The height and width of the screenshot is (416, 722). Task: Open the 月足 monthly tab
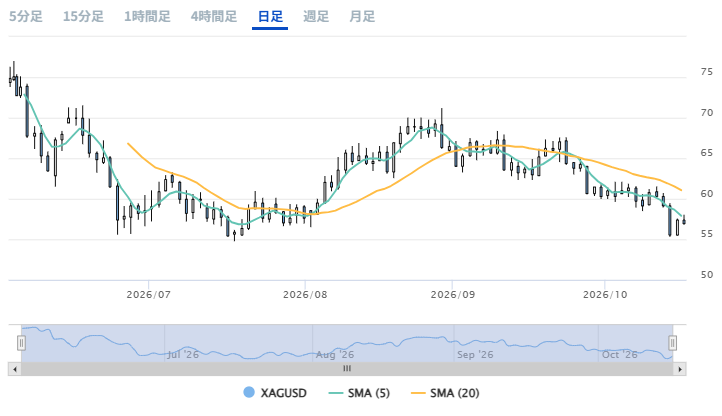[x=362, y=17]
